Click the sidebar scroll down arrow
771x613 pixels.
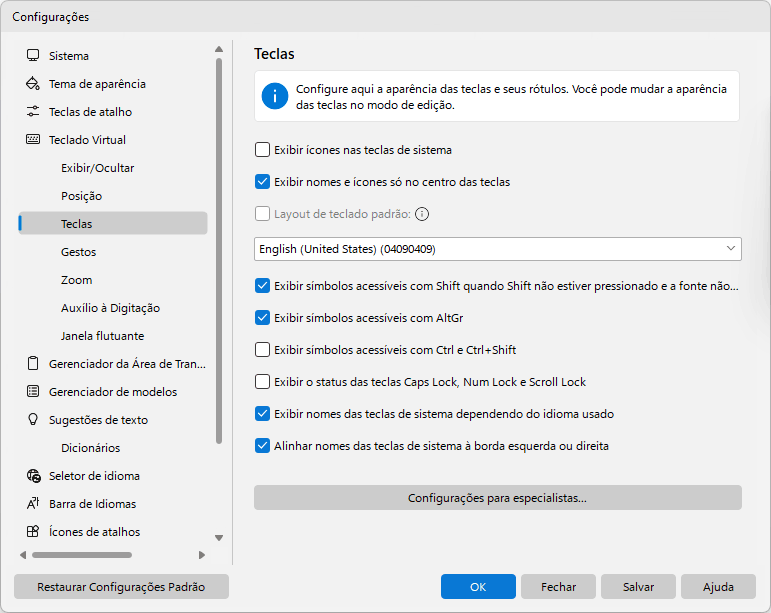click(219, 538)
